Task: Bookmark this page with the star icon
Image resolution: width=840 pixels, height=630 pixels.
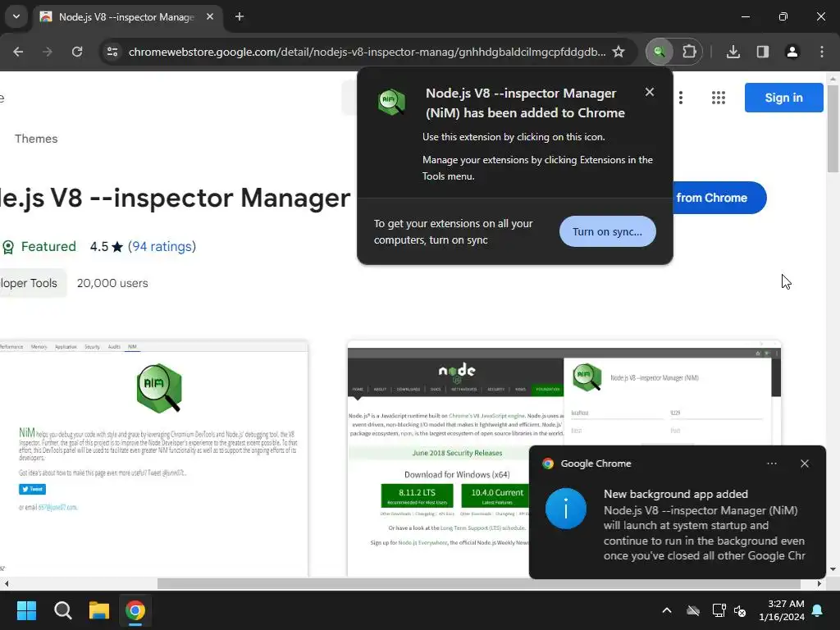Action: [619, 52]
